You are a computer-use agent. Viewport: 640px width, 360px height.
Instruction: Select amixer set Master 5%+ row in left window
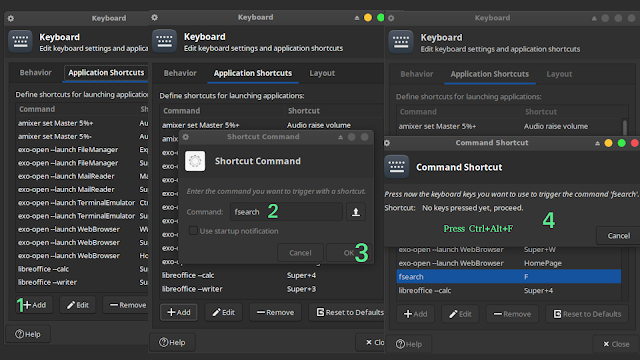82,123
